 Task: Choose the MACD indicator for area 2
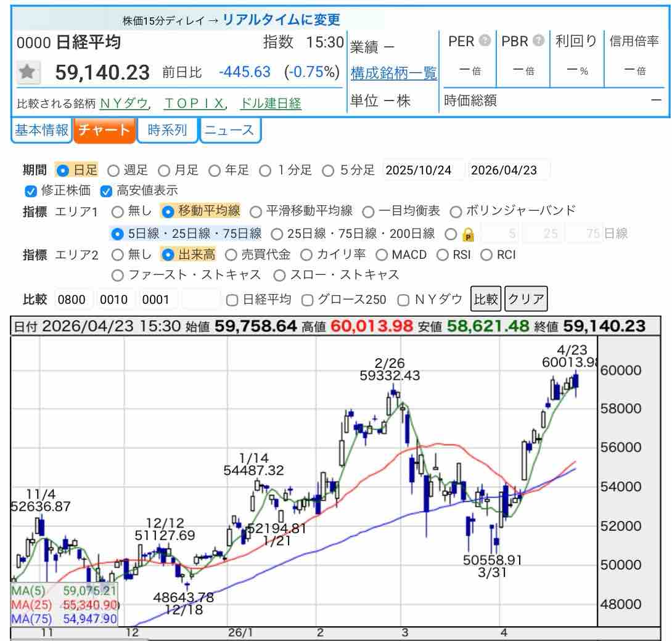[381, 255]
